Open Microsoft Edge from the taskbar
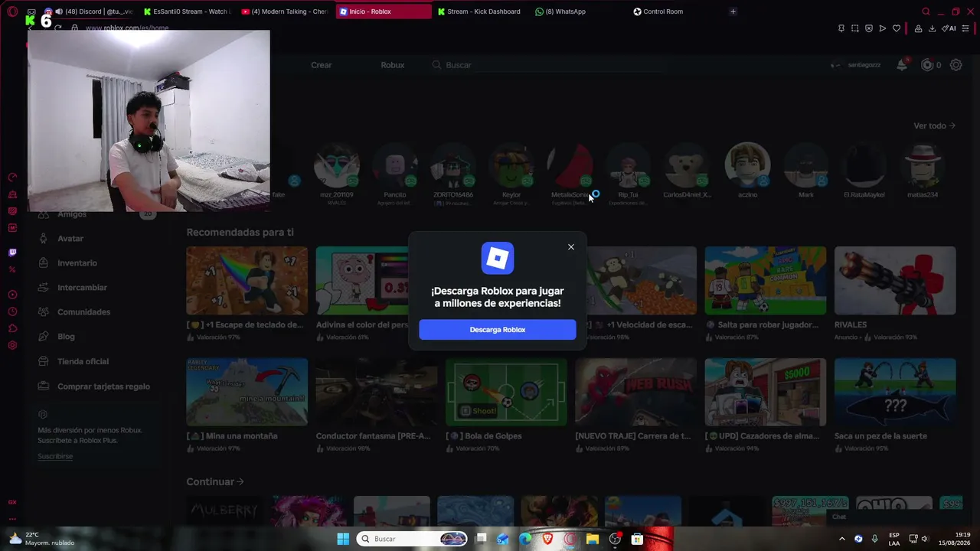Viewport: 980px width, 551px height. click(x=525, y=539)
